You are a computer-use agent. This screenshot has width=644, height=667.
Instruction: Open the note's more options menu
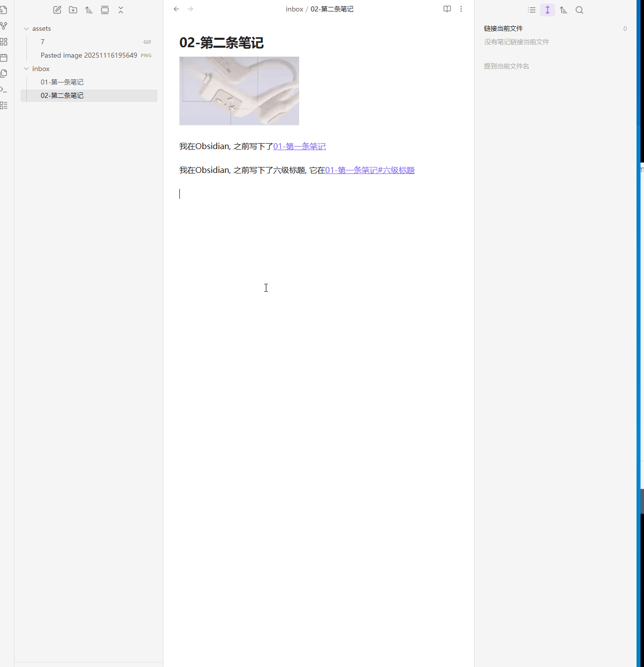tap(461, 9)
